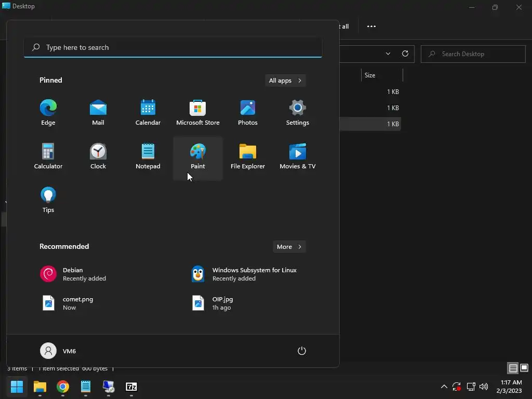Show hidden system tray icons
Image resolution: width=532 pixels, height=399 pixels.
444,387
